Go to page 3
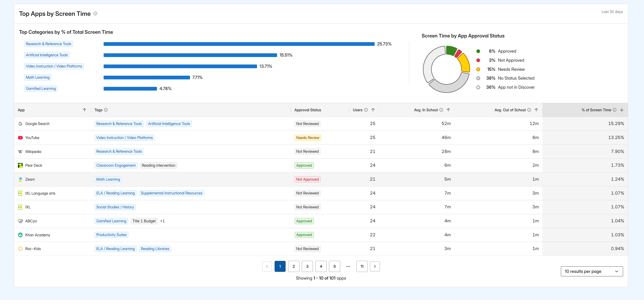 307,267
